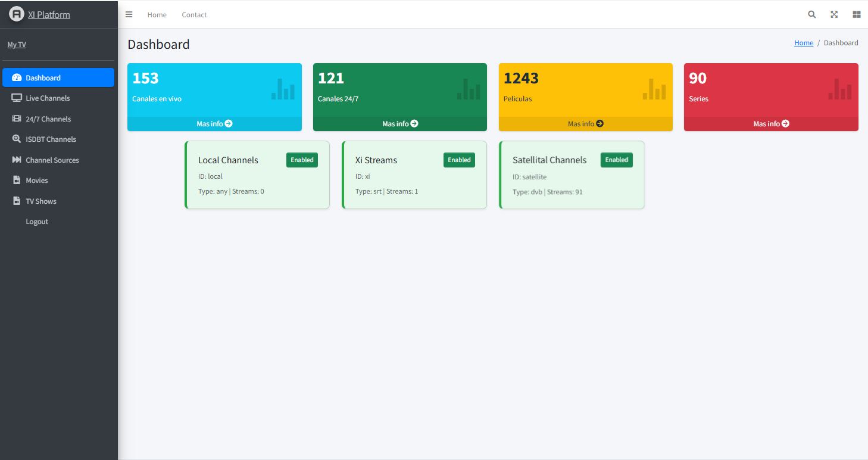Toggle the Enabled badge on Local Channels
This screenshot has height=460, width=868.
click(x=302, y=160)
